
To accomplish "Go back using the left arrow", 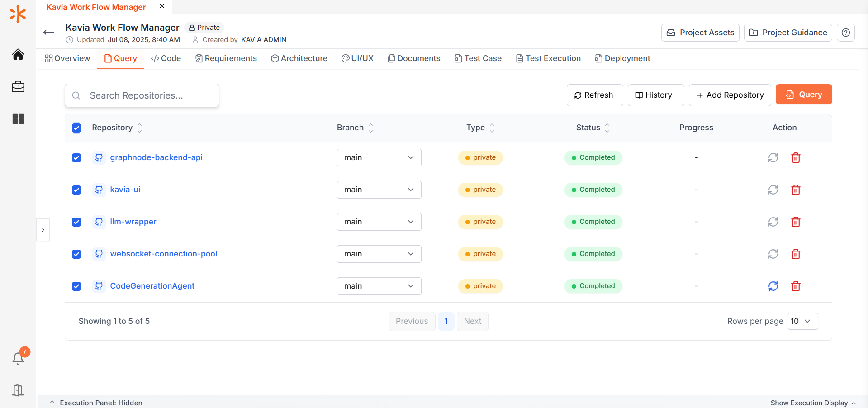I will point(48,33).
